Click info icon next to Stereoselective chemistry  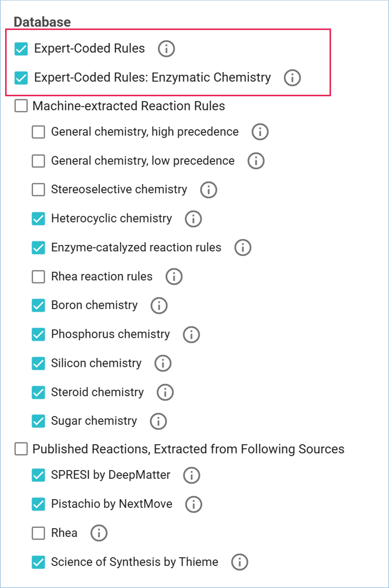coord(208,190)
